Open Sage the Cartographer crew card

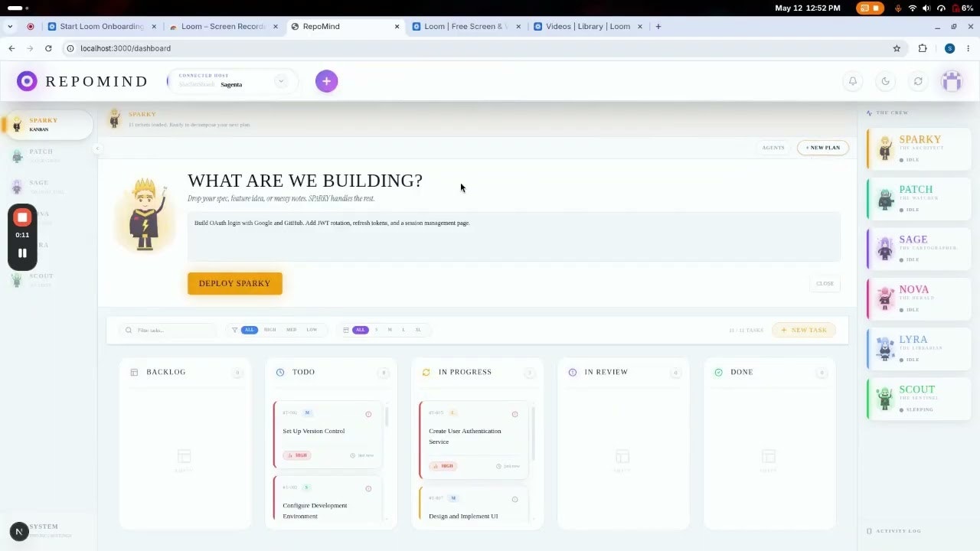pos(919,249)
